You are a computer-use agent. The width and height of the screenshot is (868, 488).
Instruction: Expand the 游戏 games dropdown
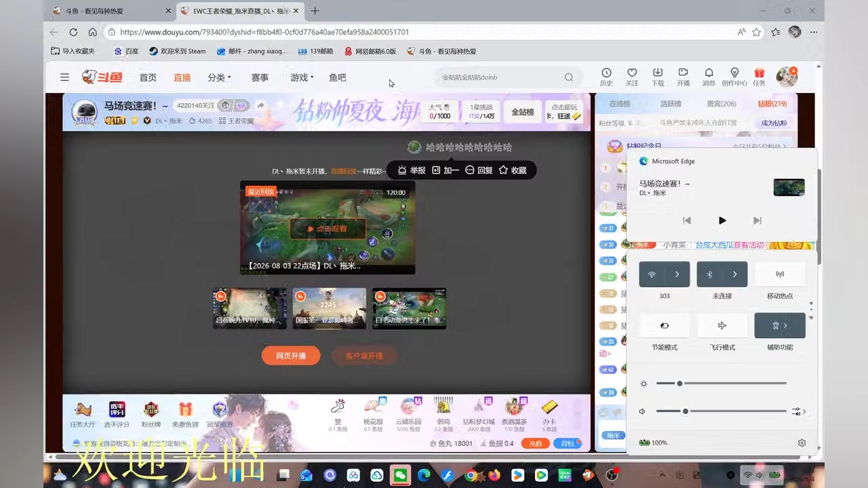pyautogui.click(x=302, y=77)
